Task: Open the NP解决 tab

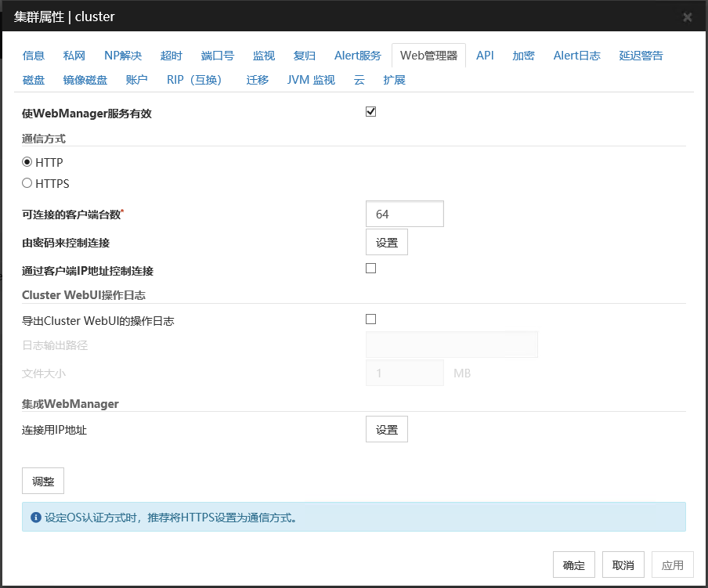Action: tap(123, 56)
